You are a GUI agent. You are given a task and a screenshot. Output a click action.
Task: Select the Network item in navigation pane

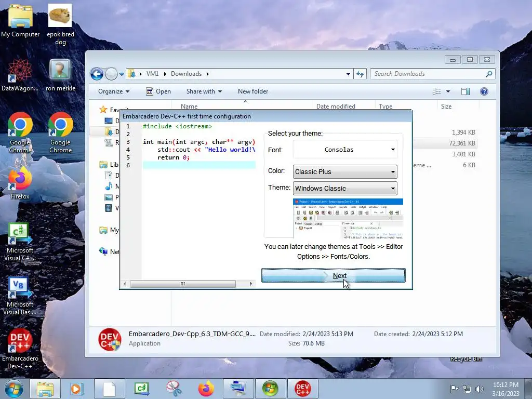[109, 252]
